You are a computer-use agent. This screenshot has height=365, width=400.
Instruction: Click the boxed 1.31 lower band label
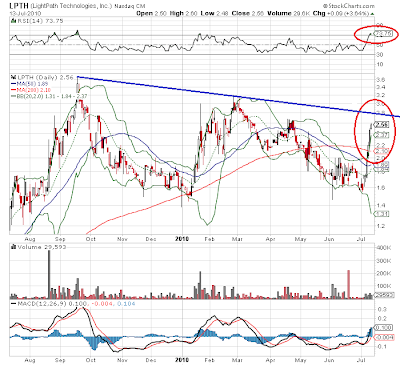pos(382,214)
